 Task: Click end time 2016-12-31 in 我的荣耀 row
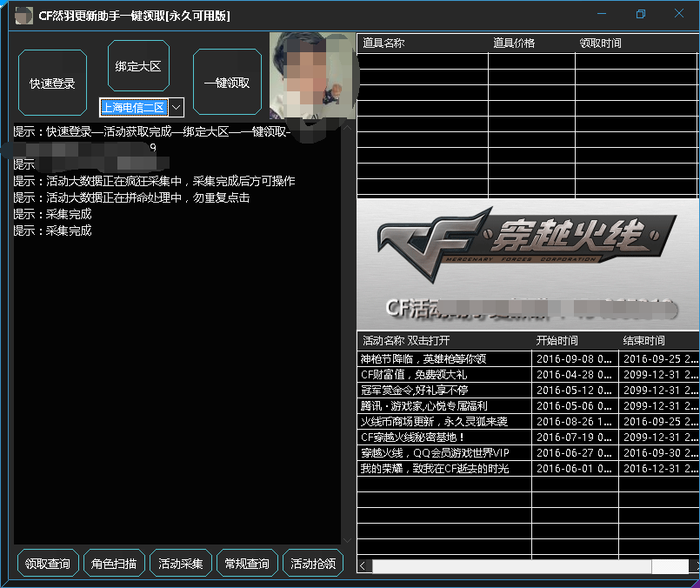coord(660,468)
